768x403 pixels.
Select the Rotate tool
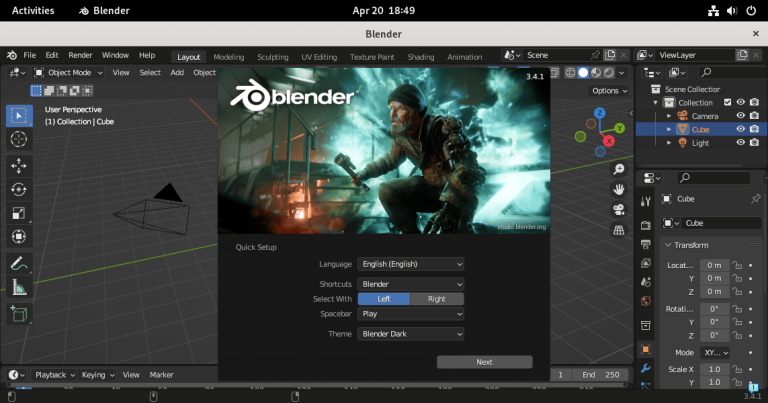[x=19, y=190]
